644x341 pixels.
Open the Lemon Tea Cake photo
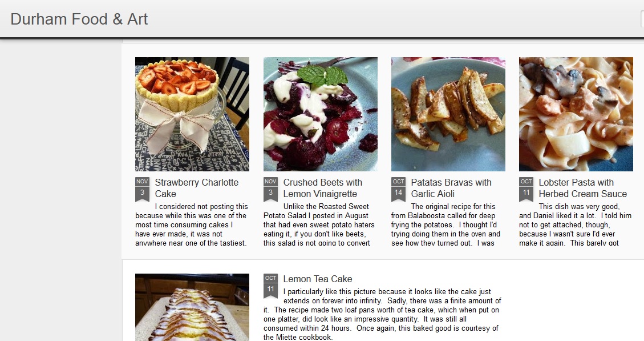click(x=192, y=307)
